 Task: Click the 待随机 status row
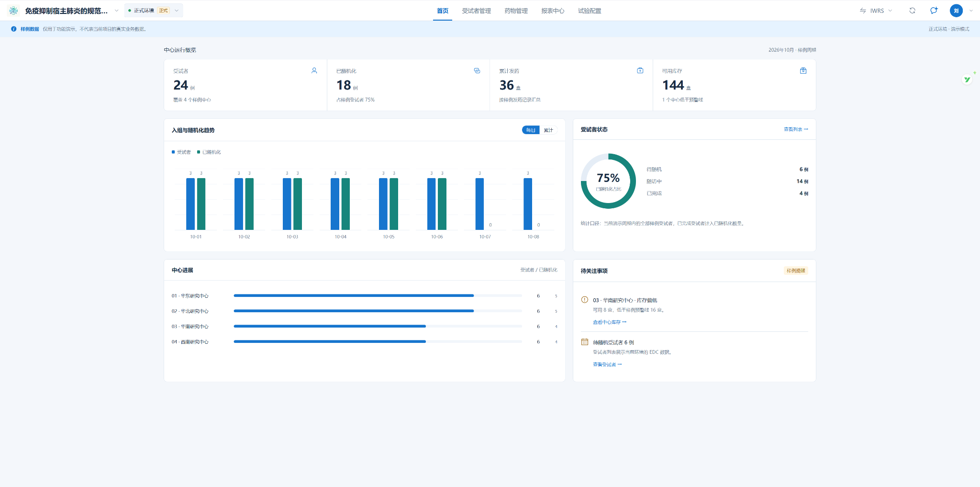727,170
